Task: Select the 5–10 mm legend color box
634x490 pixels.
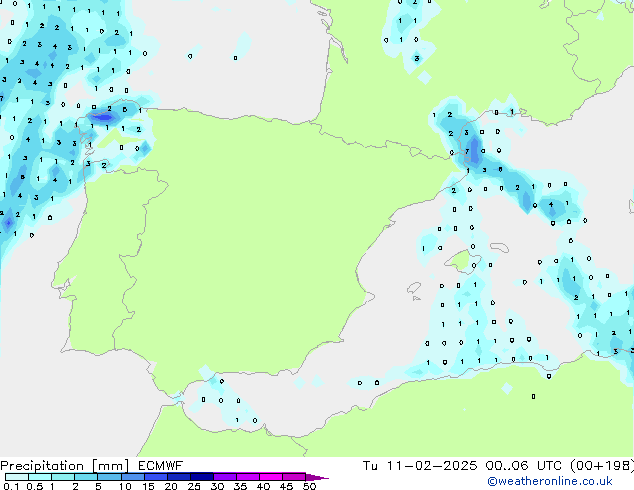Action: [109, 477]
